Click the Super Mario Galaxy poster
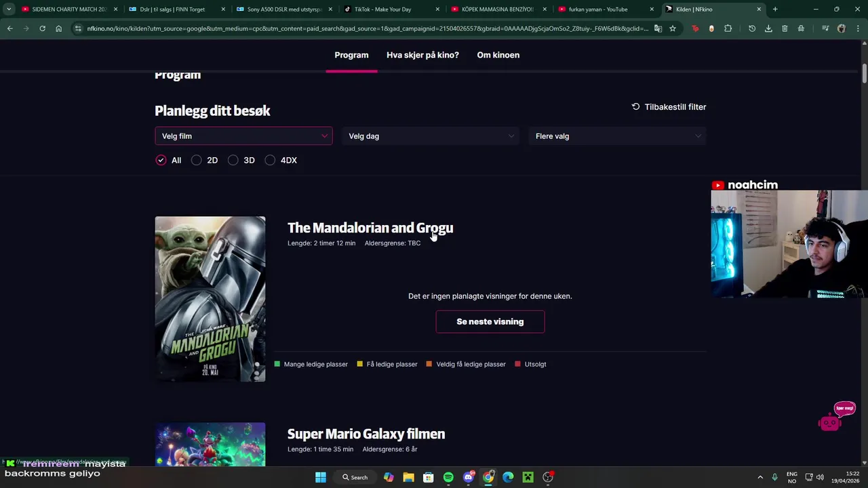 (210, 445)
